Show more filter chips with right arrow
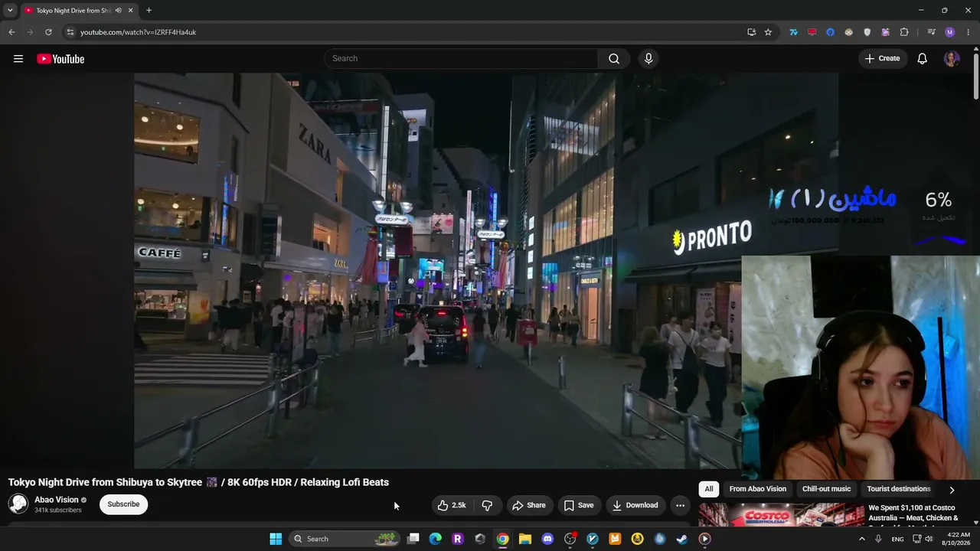This screenshot has width=980, height=551. pos(952,490)
